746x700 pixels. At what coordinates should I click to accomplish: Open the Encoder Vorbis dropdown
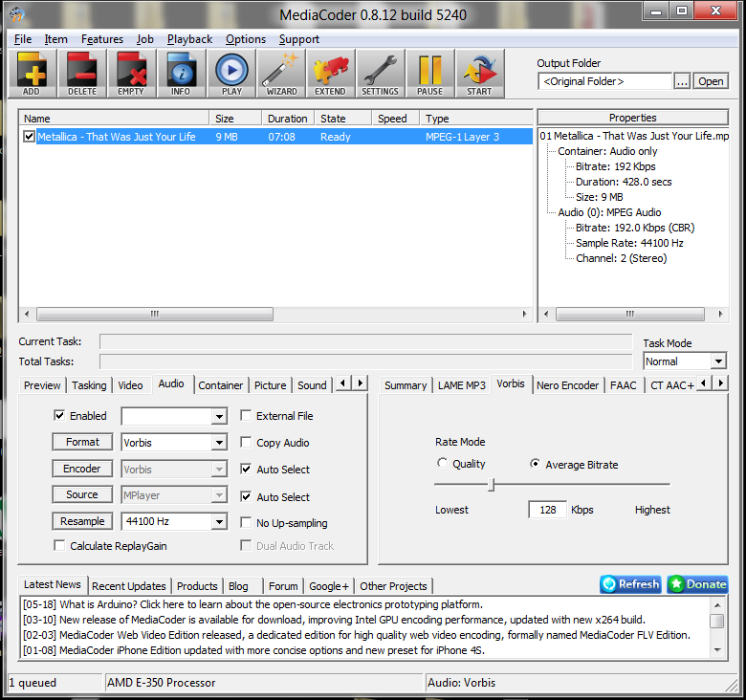pos(219,470)
